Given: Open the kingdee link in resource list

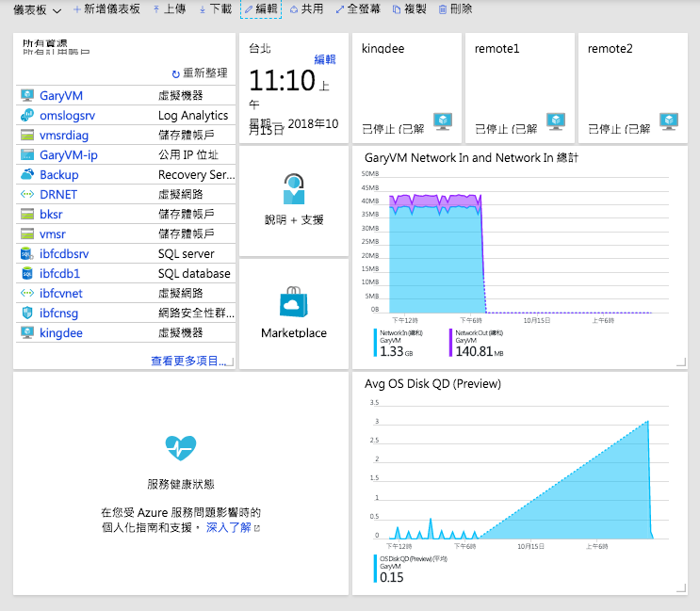Looking at the screenshot, I should coord(61,333).
